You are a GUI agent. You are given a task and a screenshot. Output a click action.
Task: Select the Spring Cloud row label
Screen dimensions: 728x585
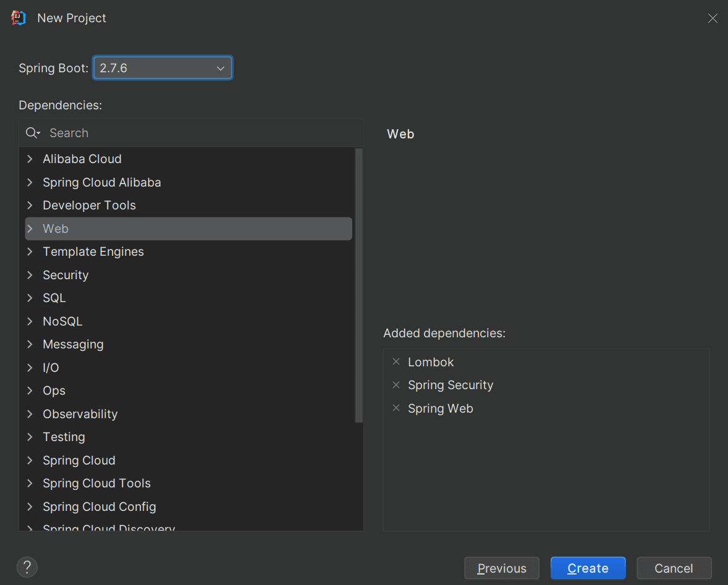(79, 461)
